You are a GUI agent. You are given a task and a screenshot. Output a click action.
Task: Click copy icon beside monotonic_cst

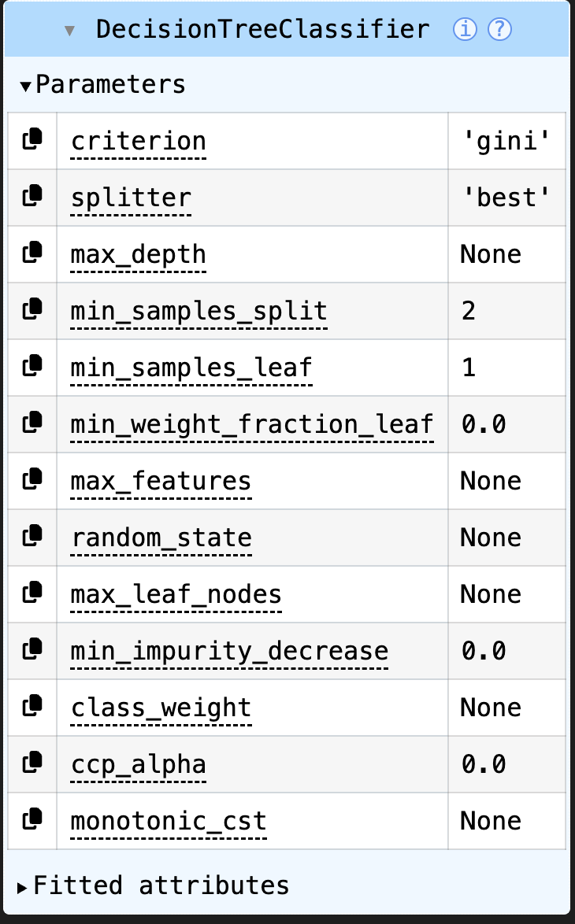pos(32,819)
